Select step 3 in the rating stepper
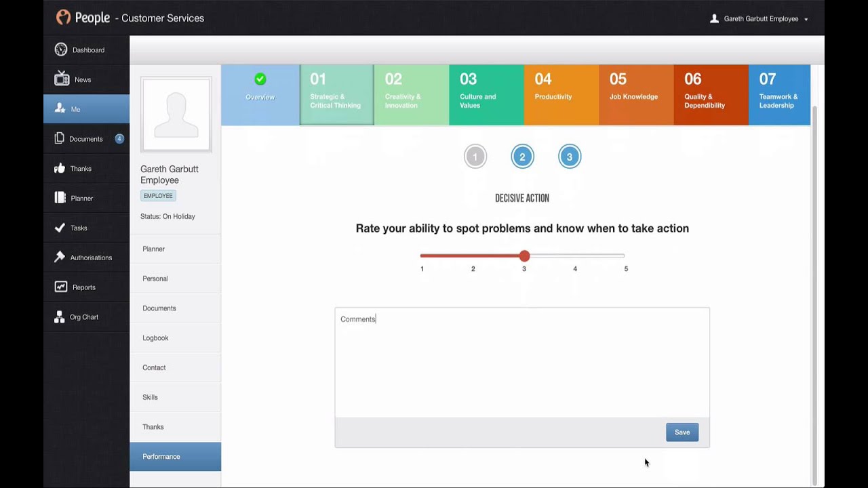The height and width of the screenshot is (488, 868). [570, 157]
